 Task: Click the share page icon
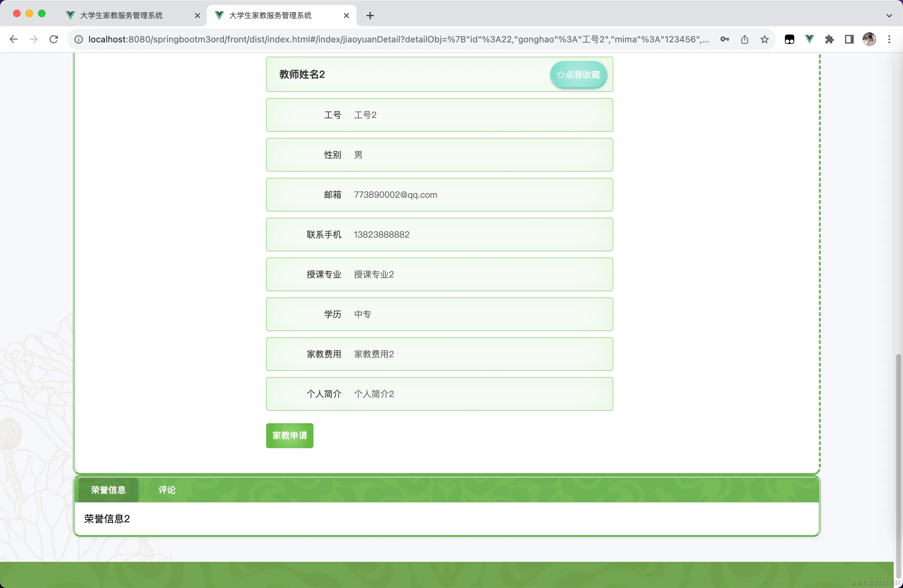point(744,40)
